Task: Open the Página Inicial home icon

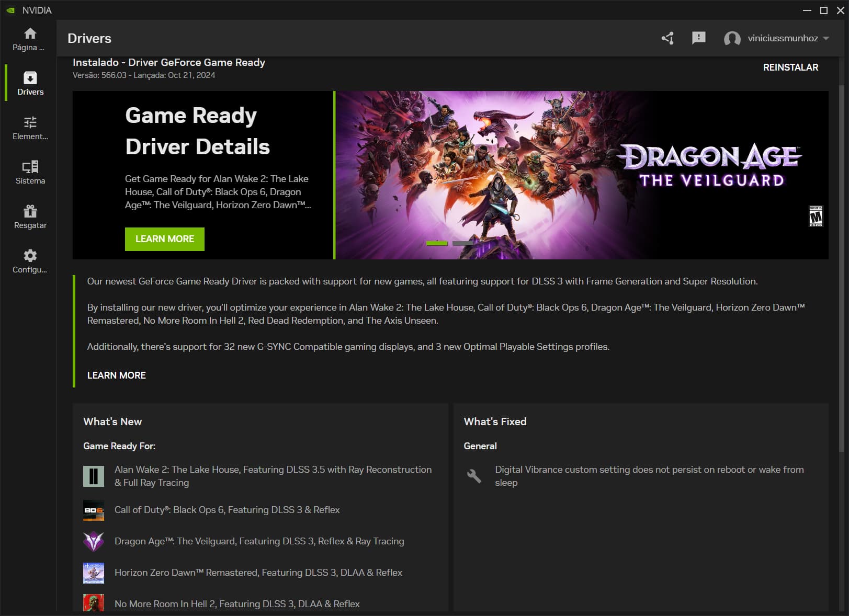Action: click(x=30, y=33)
